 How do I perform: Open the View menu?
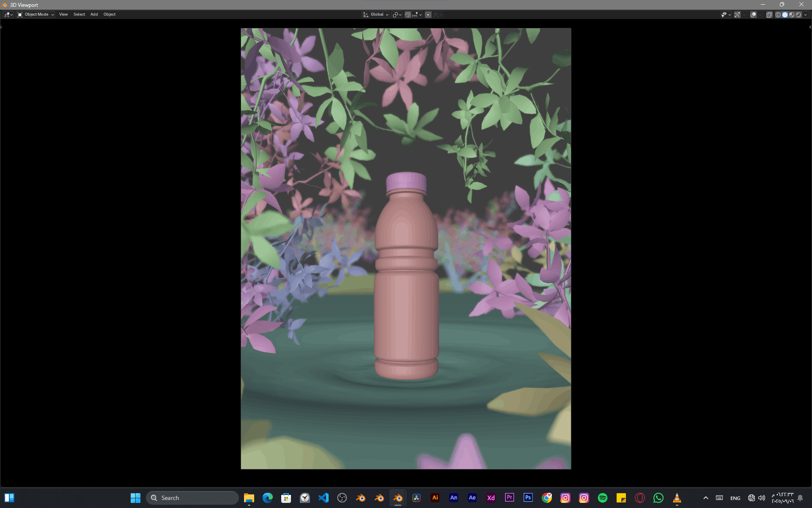coord(63,14)
